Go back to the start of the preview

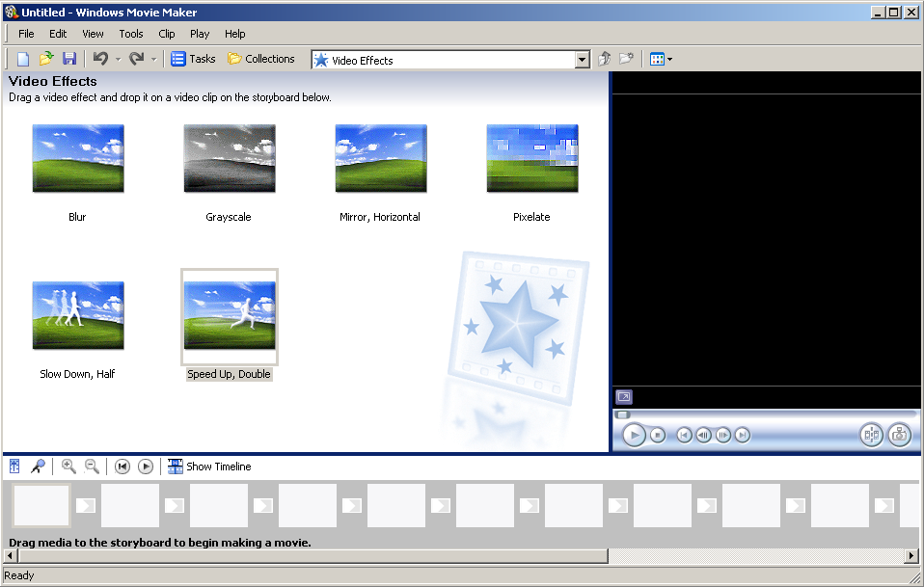pyautogui.click(x=684, y=435)
